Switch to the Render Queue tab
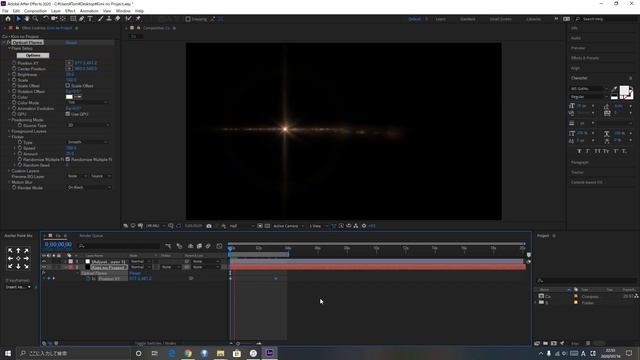This screenshot has width=640, height=360. point(91,236)
